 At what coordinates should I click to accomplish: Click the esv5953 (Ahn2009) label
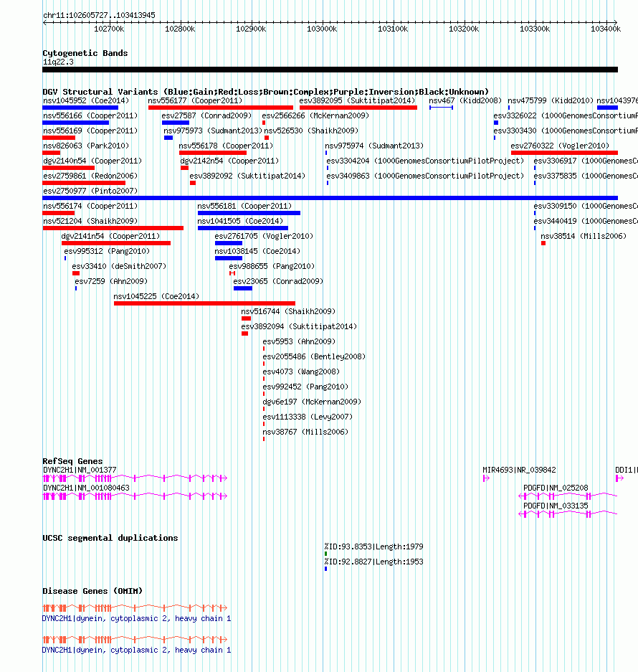[x=299, y=341]
